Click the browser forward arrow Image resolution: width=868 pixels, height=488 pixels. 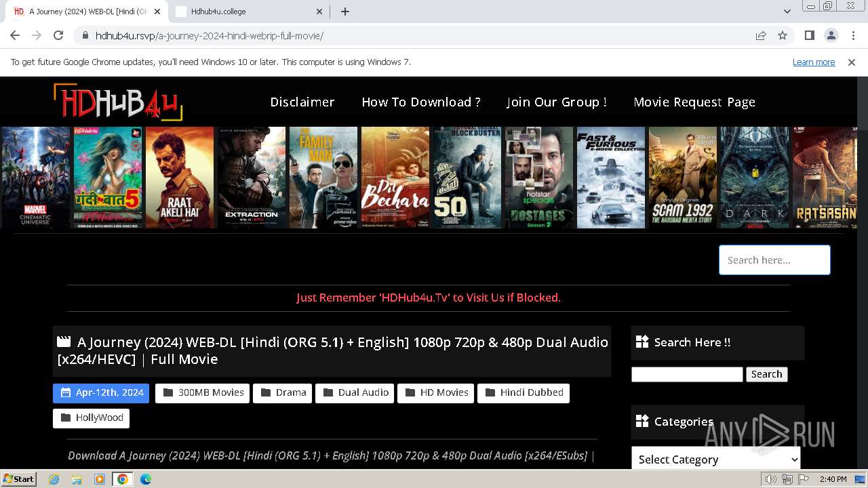click(37, 35)
